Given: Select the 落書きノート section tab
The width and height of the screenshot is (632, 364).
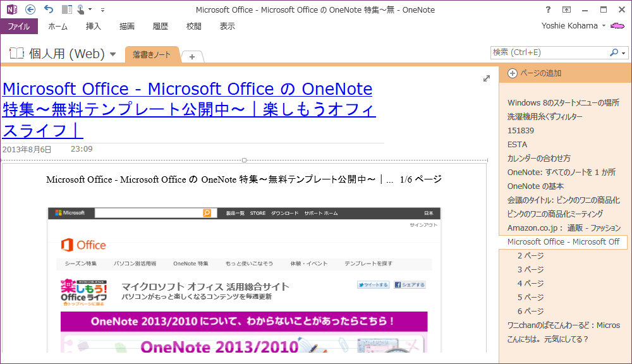Looking at the screenshot, I should (152, 55).
